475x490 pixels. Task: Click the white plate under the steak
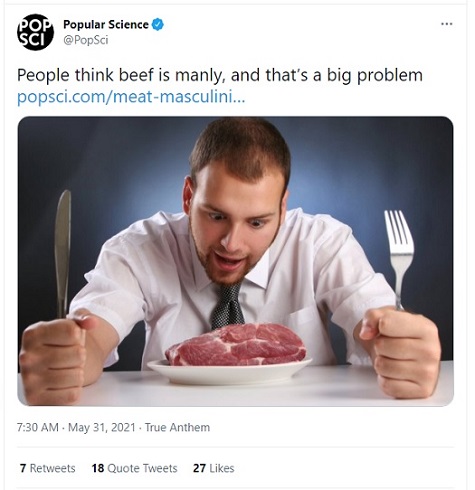230,371
